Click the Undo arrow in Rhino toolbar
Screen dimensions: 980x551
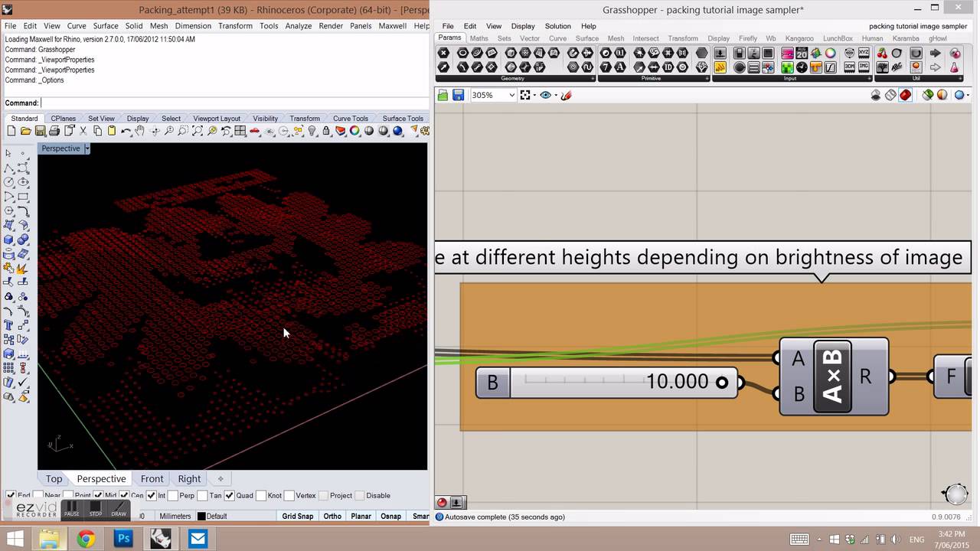126,131
